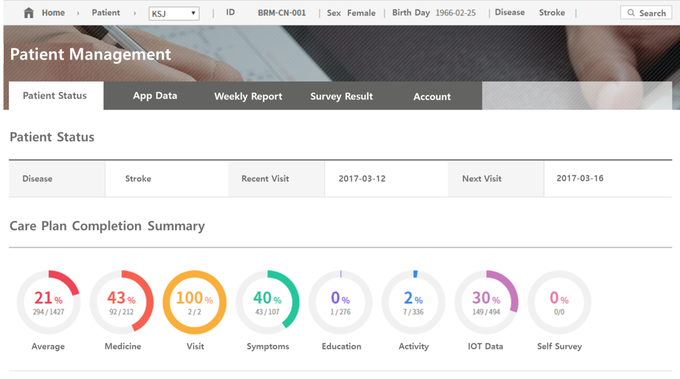Open the KSJ patient dropdown

pos(174,13)
